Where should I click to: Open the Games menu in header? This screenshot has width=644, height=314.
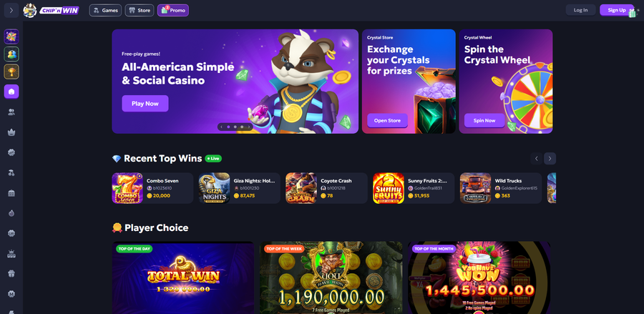[x=105, y=10]
